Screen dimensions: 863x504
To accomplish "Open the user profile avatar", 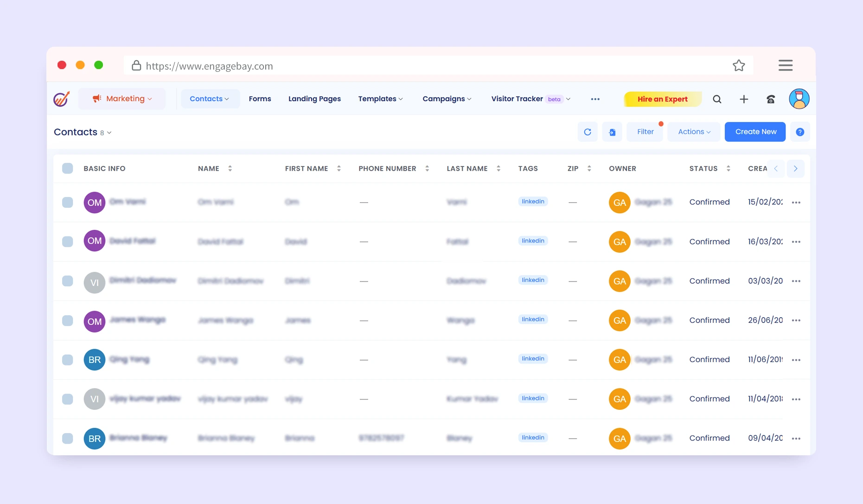I will click(x=799, y=99).
